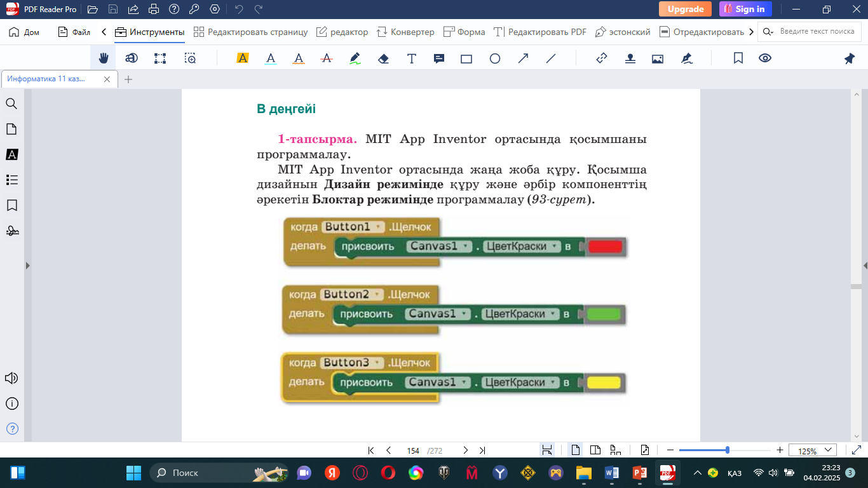Screen dimensions: 868x488
Task: Click the Share icon in title bar
Action: (x=133, y=9)
